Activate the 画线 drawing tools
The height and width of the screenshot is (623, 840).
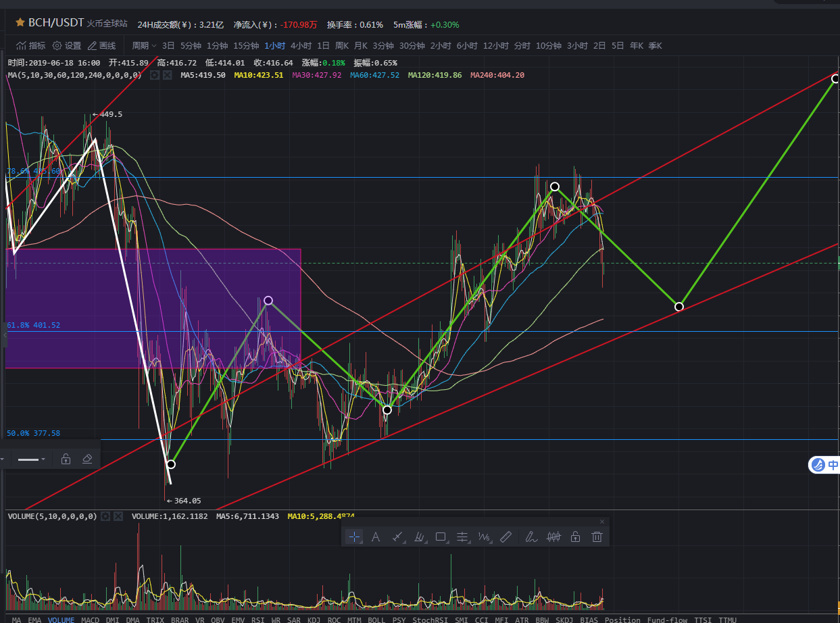(101, 46)
